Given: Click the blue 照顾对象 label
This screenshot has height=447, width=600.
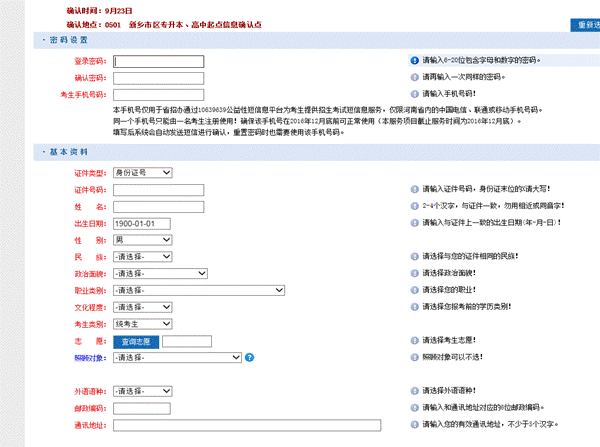Looking at the screenshot, I should click(x=90, y=358).
